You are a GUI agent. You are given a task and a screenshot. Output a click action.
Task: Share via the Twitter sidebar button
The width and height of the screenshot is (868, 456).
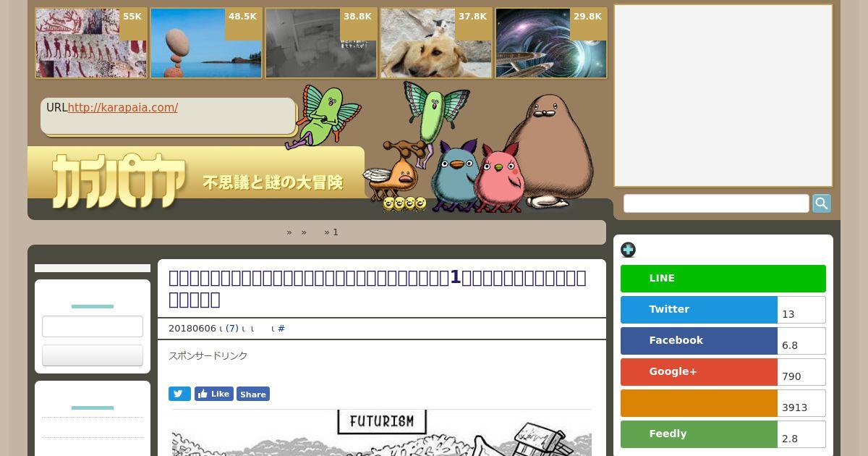coord(699,310)
